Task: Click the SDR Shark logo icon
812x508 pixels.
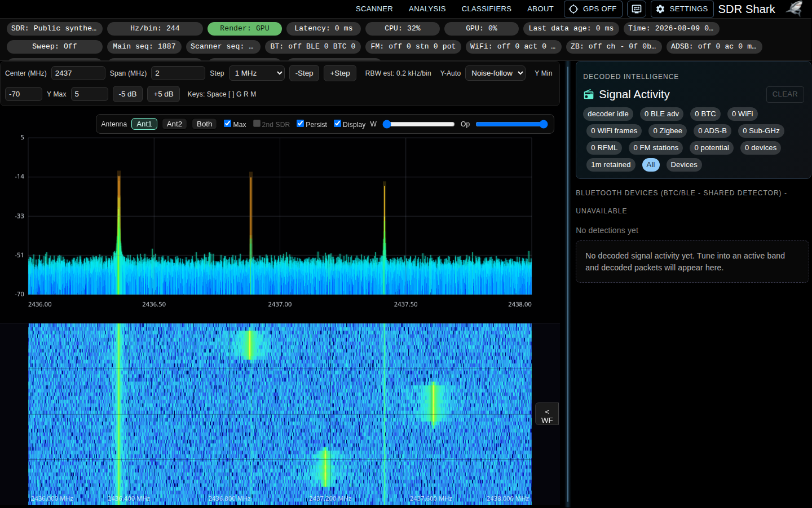Action: (795, 8)
